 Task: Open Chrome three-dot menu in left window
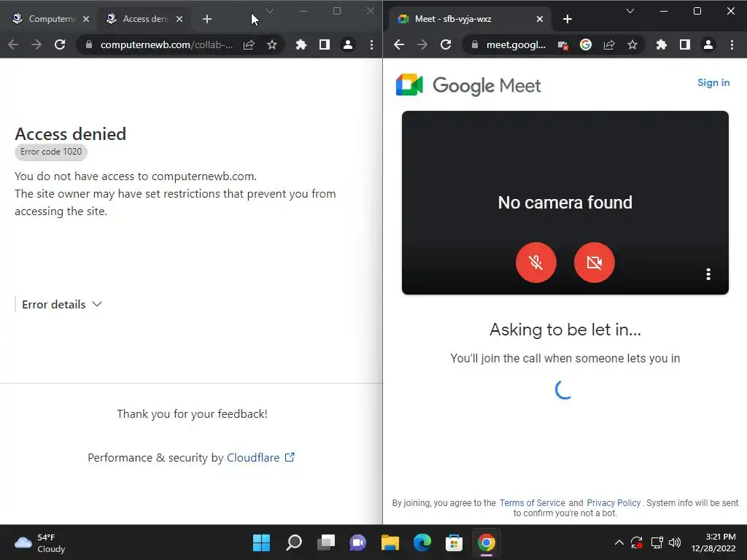tap(371, 44)
